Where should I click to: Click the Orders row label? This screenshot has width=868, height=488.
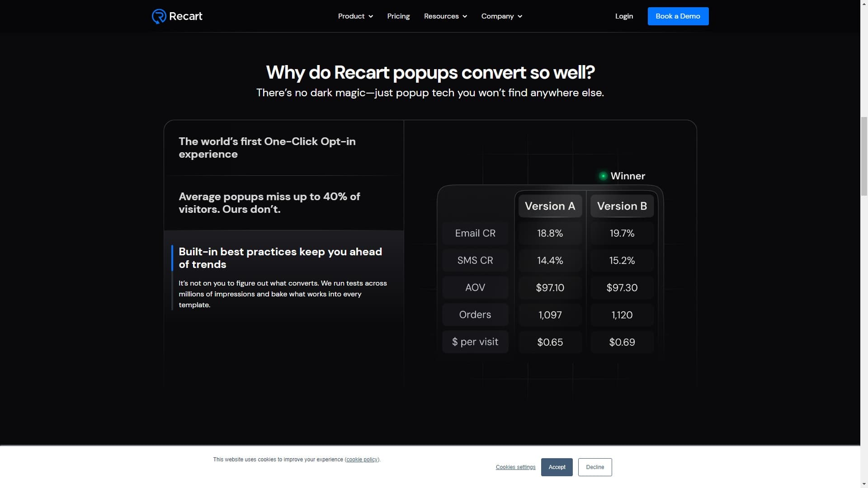pos(475,314)
